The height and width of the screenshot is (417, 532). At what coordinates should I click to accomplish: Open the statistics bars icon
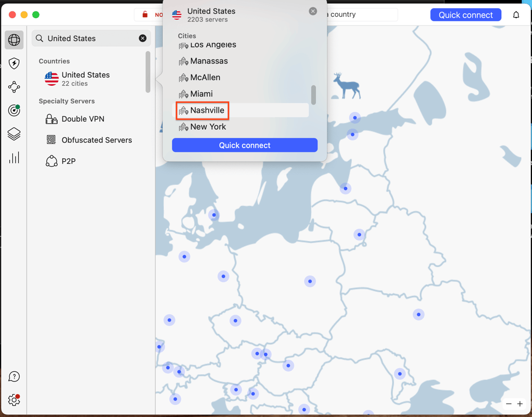[x=14, y=158]
